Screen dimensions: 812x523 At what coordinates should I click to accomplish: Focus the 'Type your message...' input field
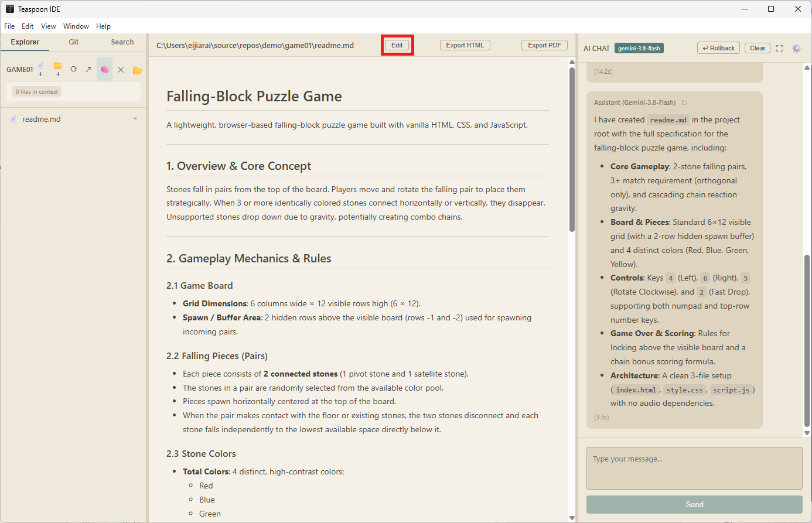coord(694,468)
